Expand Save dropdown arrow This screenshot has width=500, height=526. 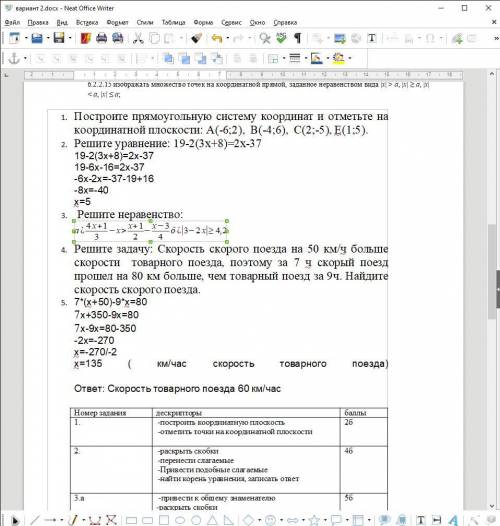coord(70,38)
